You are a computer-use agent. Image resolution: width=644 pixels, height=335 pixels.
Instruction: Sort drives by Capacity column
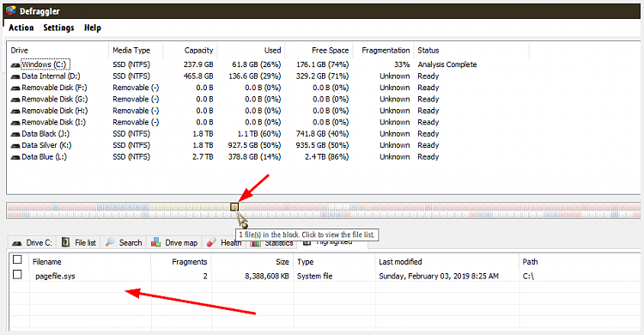190,50
